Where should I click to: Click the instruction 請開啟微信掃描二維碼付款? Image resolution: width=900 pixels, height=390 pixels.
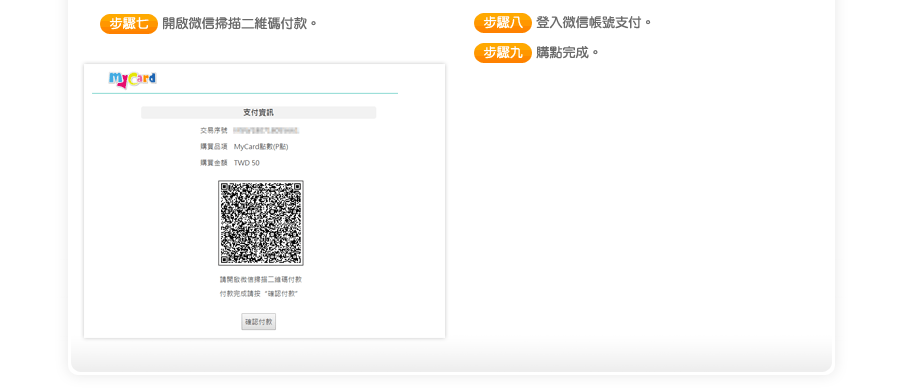tap(261, 280)
